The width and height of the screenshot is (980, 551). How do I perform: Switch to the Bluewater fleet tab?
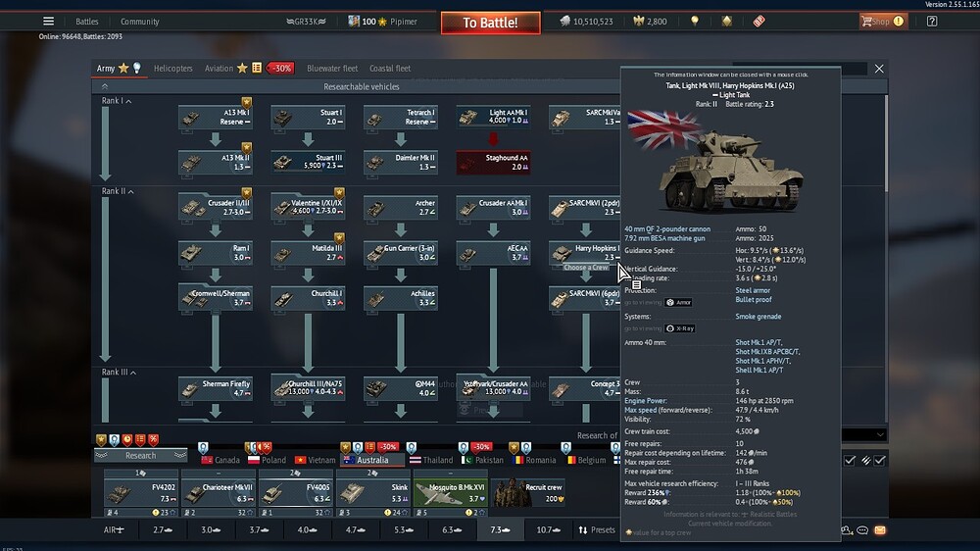(x=332, y=69)
